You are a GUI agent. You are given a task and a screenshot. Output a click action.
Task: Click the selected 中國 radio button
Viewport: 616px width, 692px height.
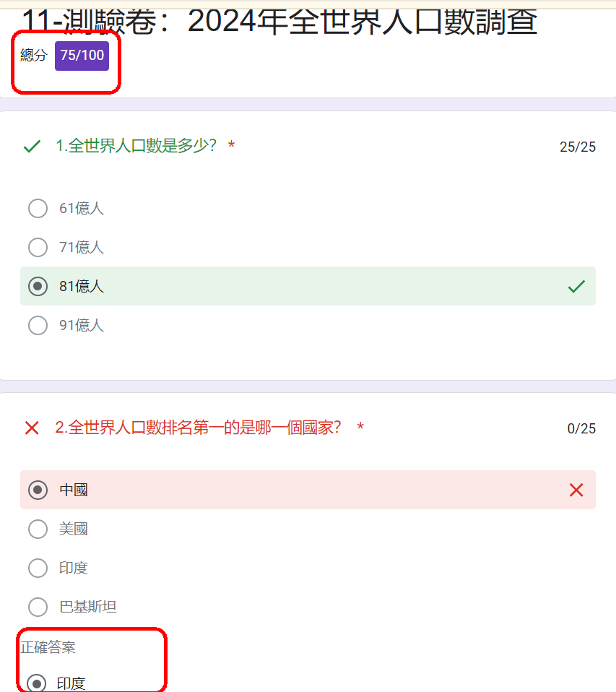click(38, 490)
